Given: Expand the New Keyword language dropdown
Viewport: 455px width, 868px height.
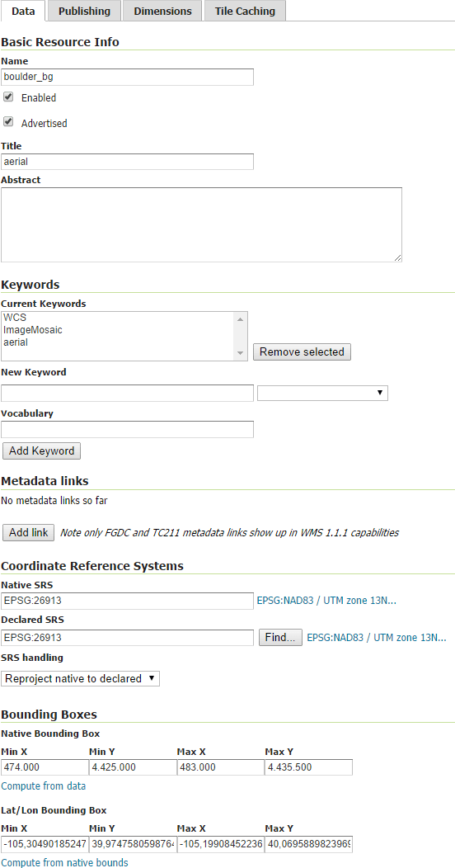Looking at the screenshot, I should click(322, 393).
